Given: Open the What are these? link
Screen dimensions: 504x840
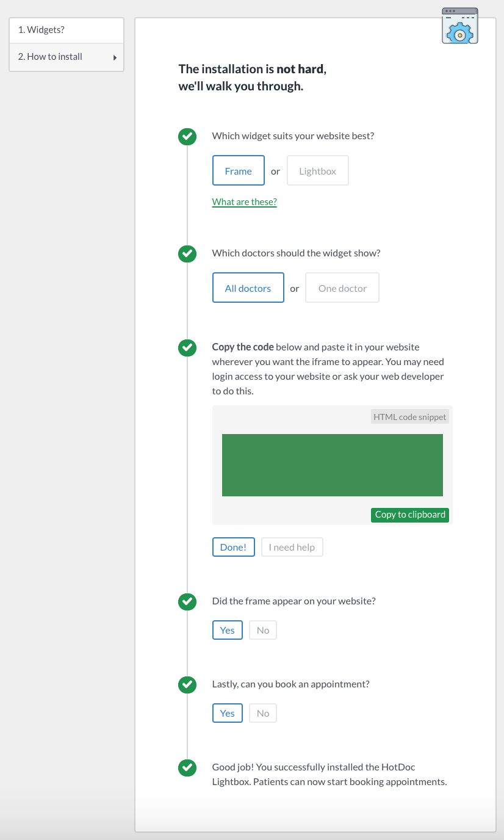Looking at the screenshot, I should (245, 202).
